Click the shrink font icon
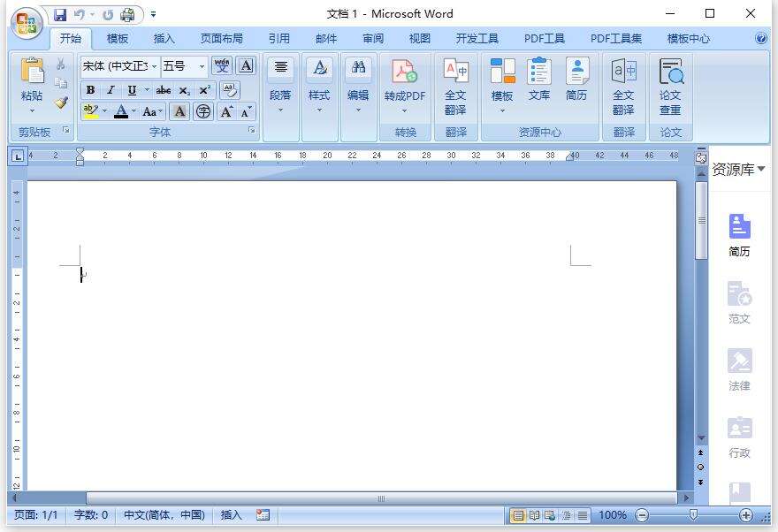The height and width of the screenshot is (532, 778). pos(246,111)
